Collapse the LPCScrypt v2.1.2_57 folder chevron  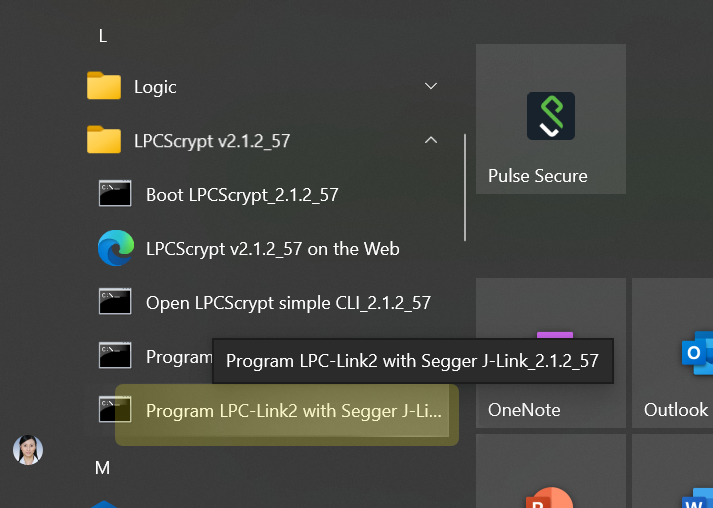(x=431, y=141)
